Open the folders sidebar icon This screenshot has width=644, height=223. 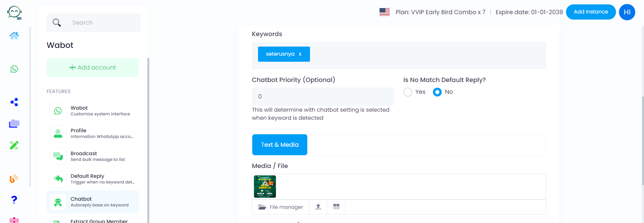pos(14,124)
